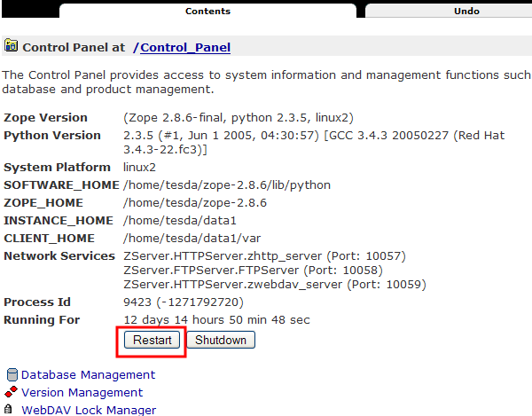Click the WebDAV Lock Manager padlock icon
Viewport: 532px width, 416px height.
(x=12, y=410)
